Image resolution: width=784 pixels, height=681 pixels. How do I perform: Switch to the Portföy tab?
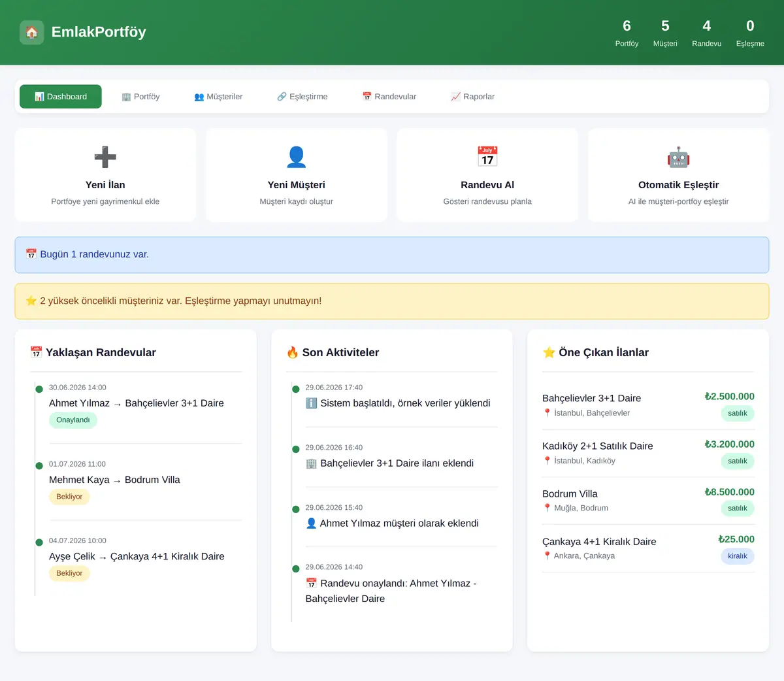tap(140, 97)
